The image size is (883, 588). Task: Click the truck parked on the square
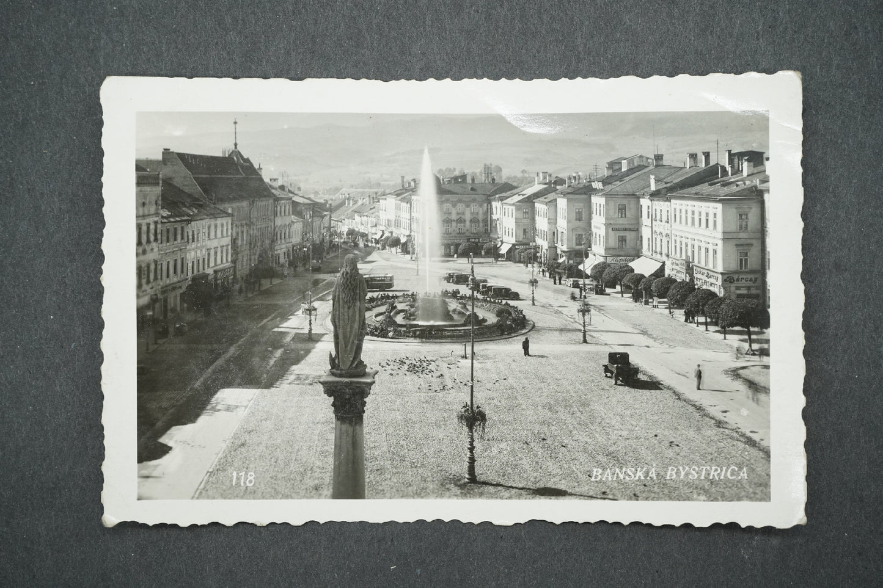620,368
